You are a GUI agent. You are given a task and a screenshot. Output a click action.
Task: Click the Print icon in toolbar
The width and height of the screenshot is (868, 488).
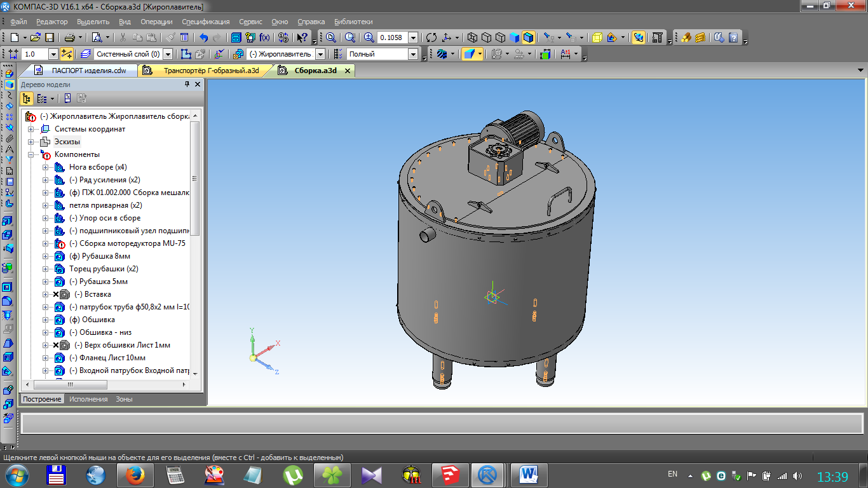pyautogui.click(x=70, y=37)
